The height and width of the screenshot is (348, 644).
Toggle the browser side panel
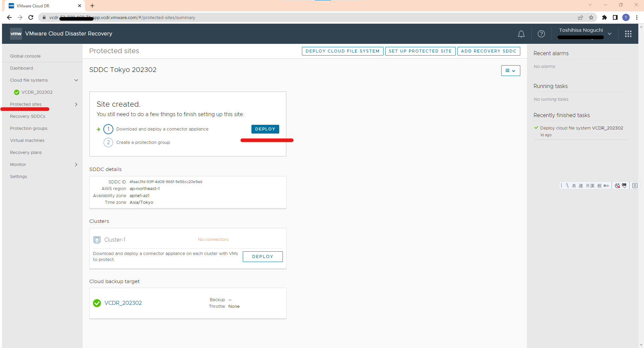[615, 17]
